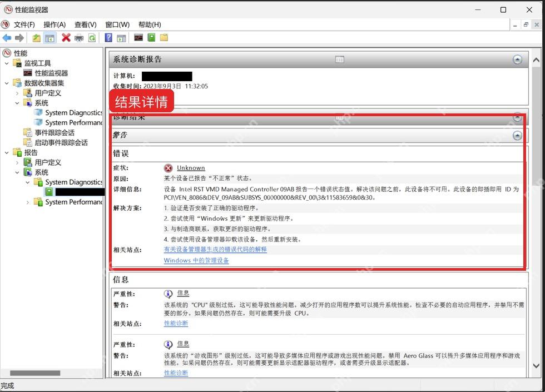Select the root 性能 node in the tree
This screenshot has width=545, height=392.
tap(20, 53)
